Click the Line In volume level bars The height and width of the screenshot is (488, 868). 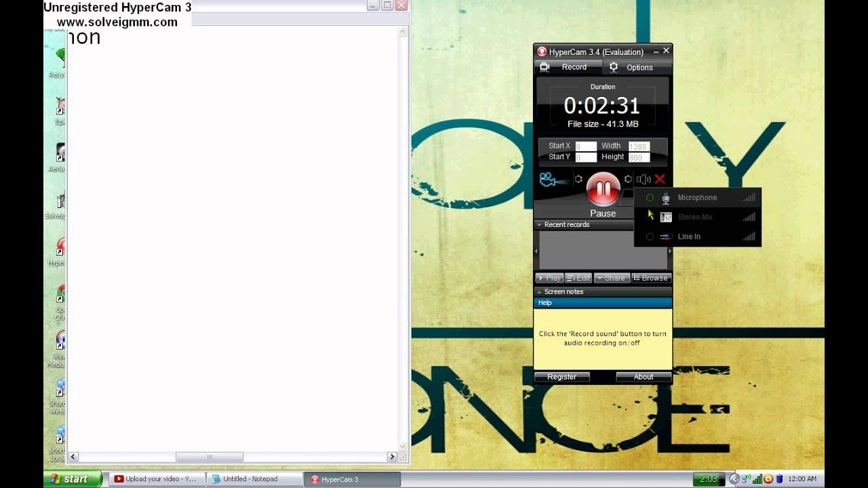point(749,237)
